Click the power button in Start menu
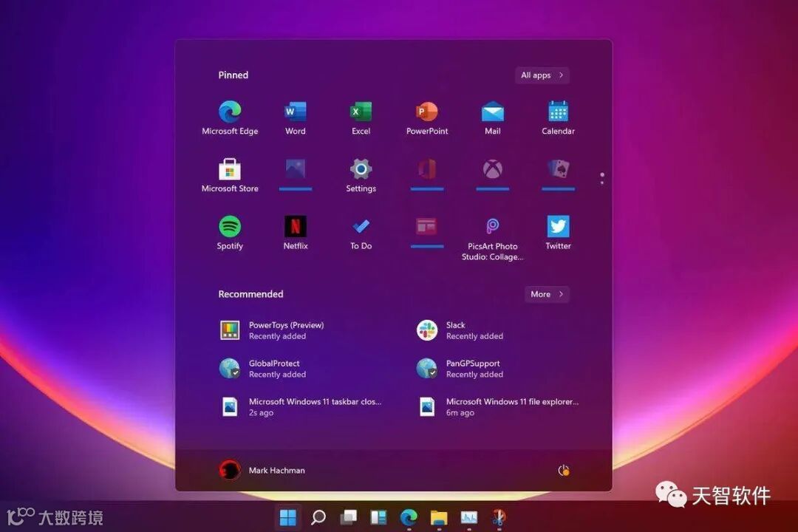798x532 pixels. coord(563,471)
